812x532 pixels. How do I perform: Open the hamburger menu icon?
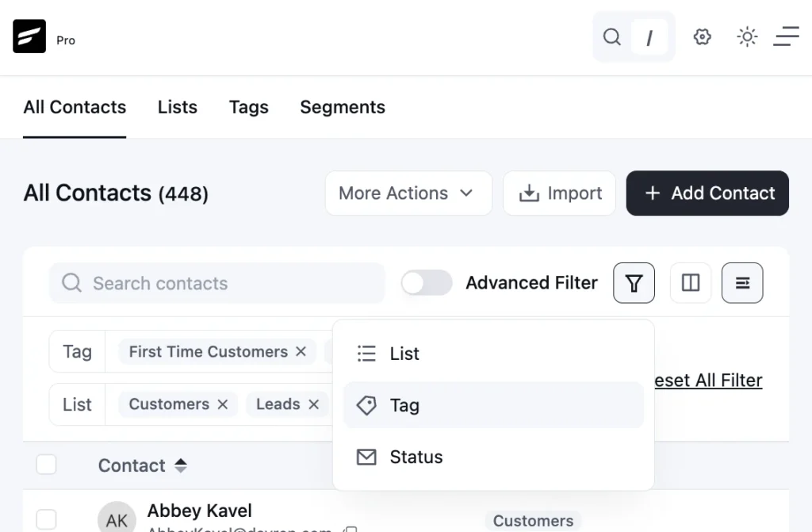click(786, 36)
